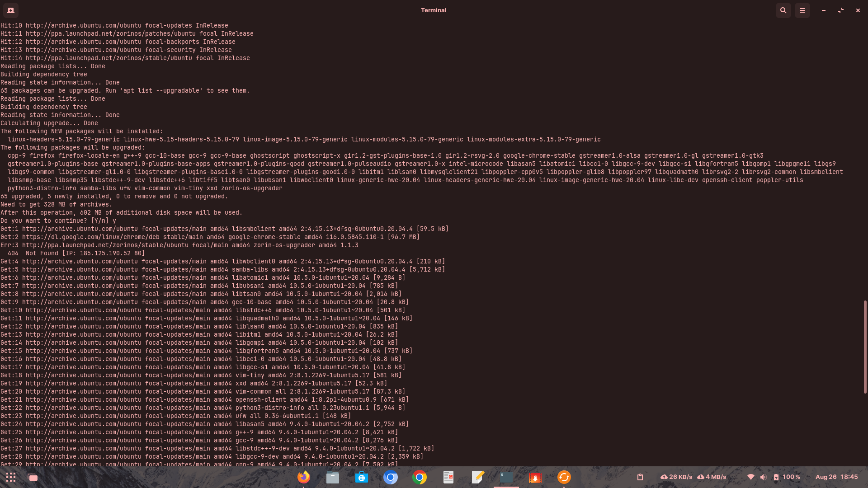Show the workspace overview in taskbar

(33, 477)
